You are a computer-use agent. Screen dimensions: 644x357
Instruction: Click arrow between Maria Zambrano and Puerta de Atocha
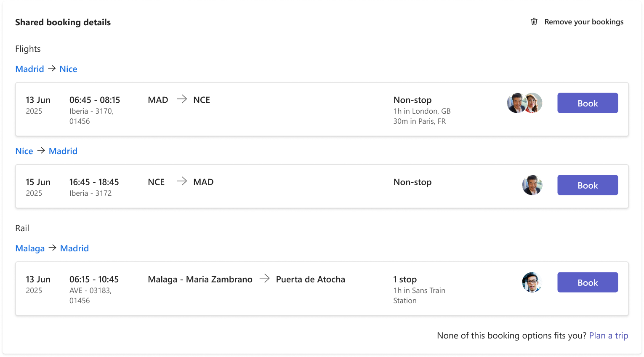coord(264,279)
